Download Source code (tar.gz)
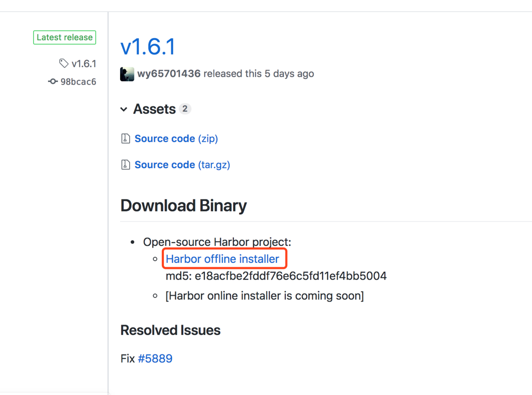The image size is (532, 395). (x=182, y=165)
